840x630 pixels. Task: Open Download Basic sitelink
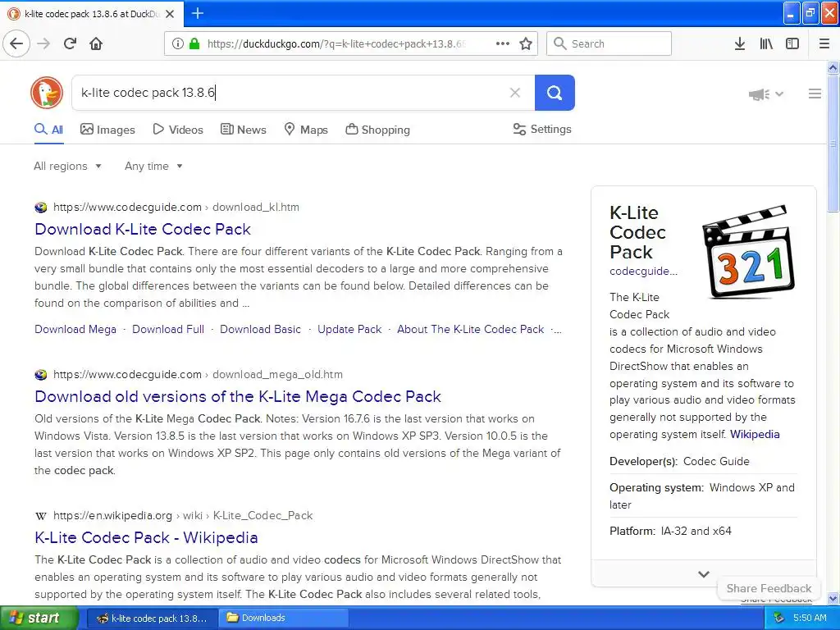(260, 330)
